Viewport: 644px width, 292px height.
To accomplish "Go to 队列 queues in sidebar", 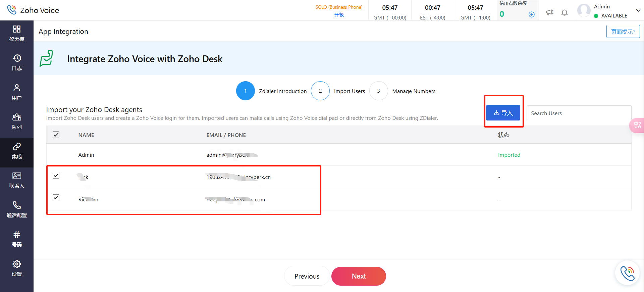I will coord(17,121).
